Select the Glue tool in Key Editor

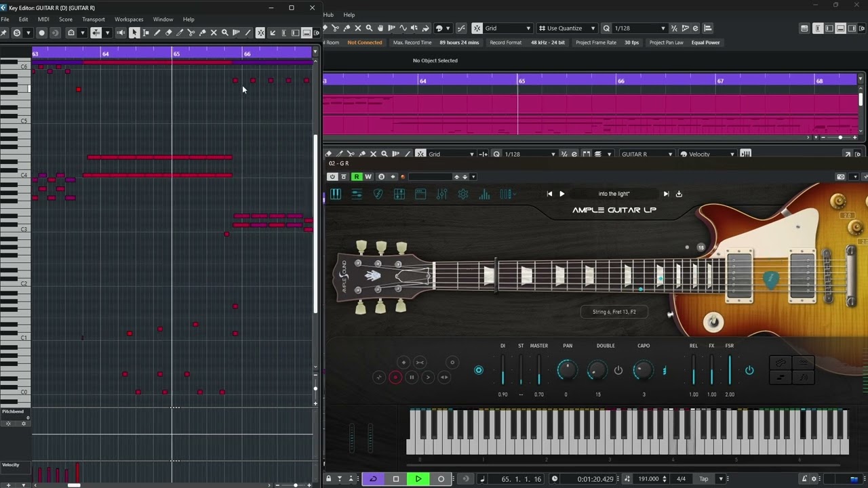203,33
